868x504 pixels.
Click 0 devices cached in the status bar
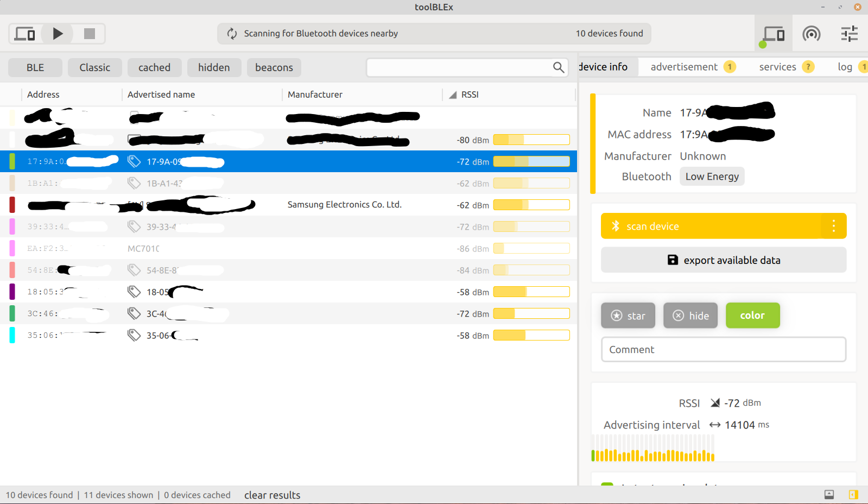197,495
